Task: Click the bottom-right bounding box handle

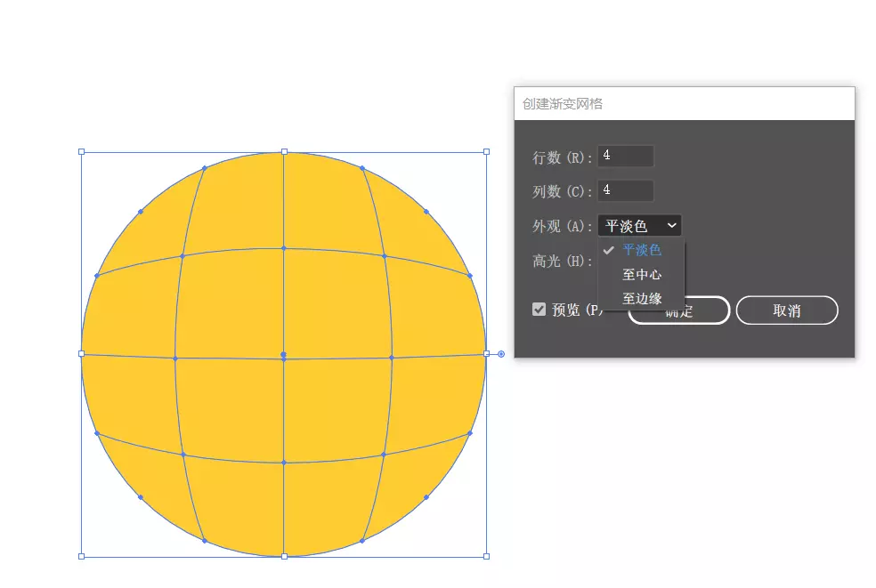Action: [486, 556]
